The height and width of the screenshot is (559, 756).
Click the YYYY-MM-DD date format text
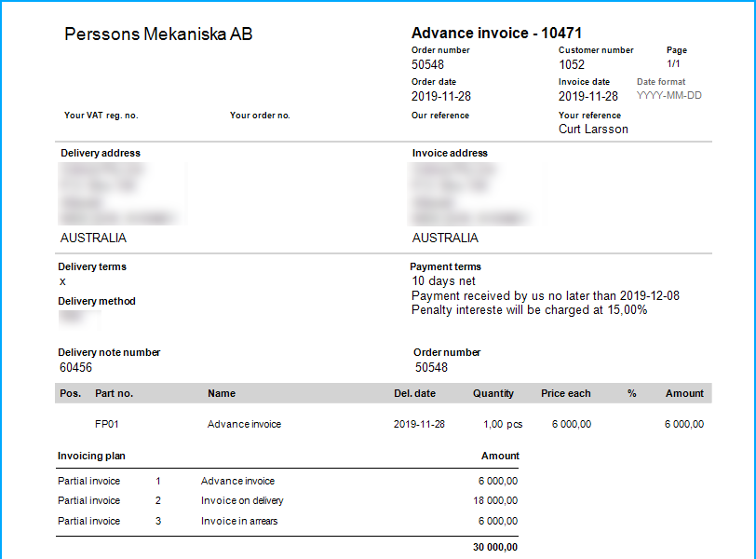669,97
